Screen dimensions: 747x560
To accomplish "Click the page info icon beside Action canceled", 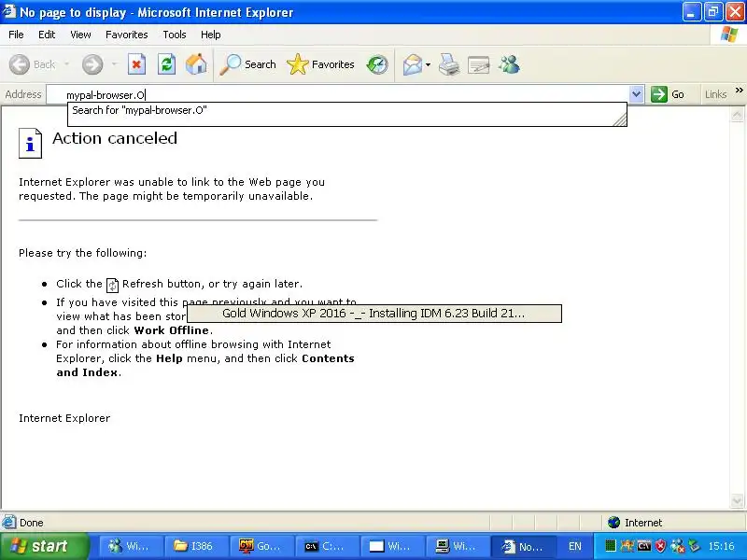I will point(31,143).
